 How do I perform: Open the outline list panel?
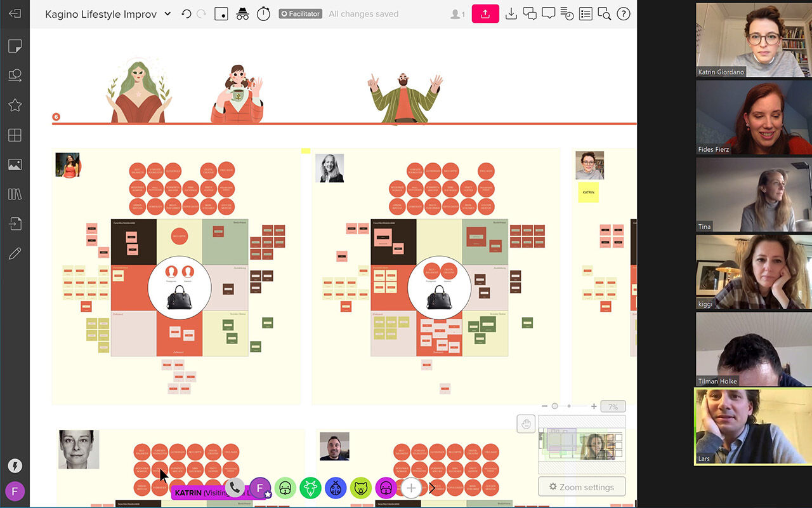586,14
